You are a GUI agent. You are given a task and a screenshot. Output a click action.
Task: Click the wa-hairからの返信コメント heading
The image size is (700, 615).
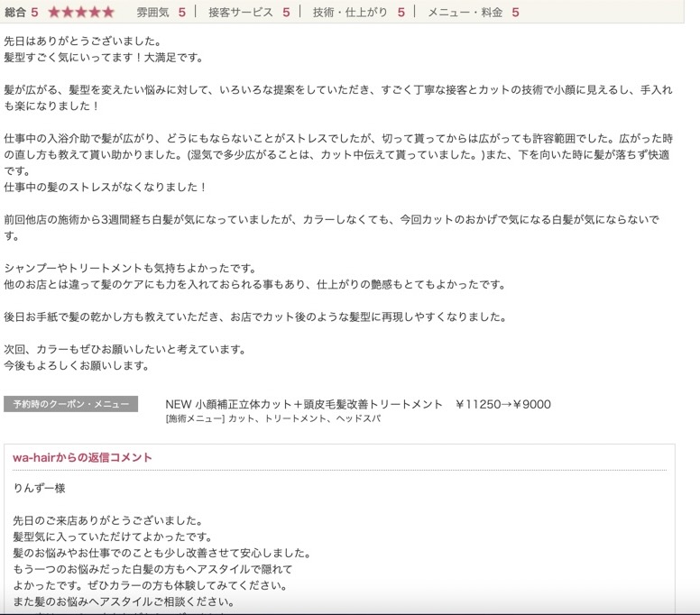[82, 458]
